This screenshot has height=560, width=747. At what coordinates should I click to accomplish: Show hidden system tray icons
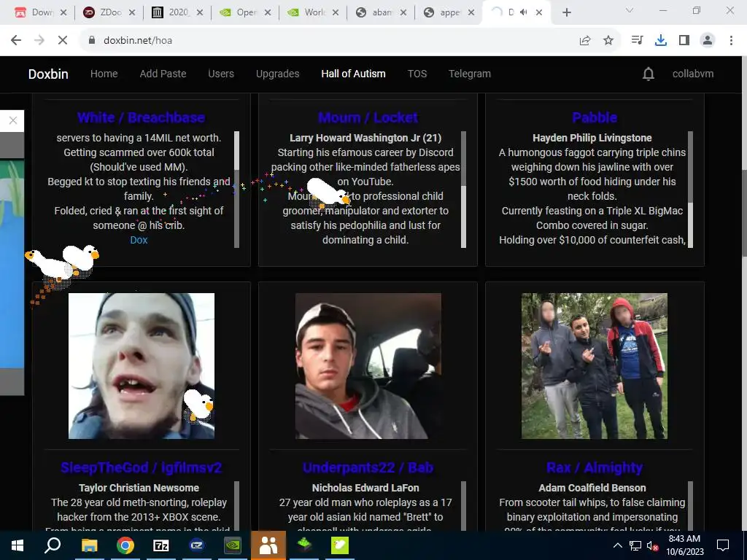[617, 545]
